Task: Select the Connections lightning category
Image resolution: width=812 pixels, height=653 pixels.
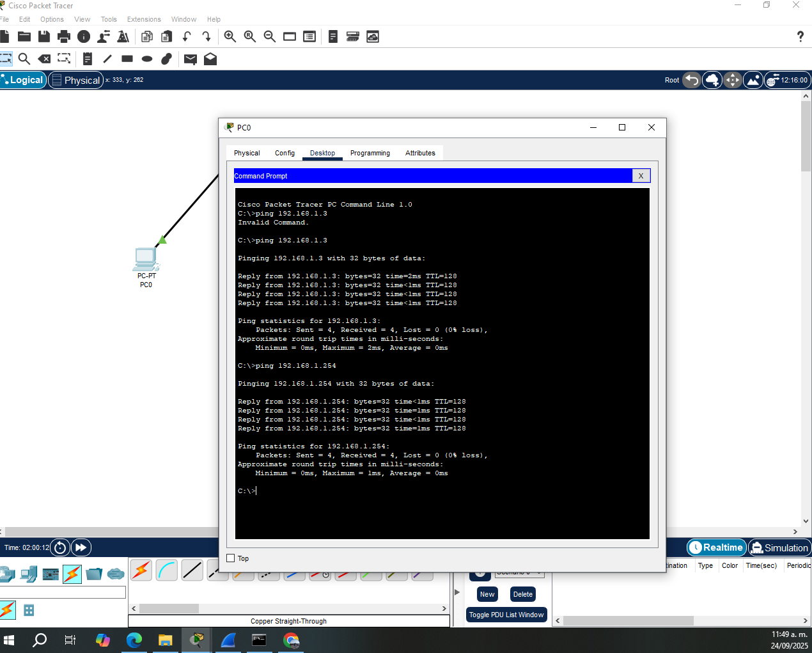Action: point(72,574)
